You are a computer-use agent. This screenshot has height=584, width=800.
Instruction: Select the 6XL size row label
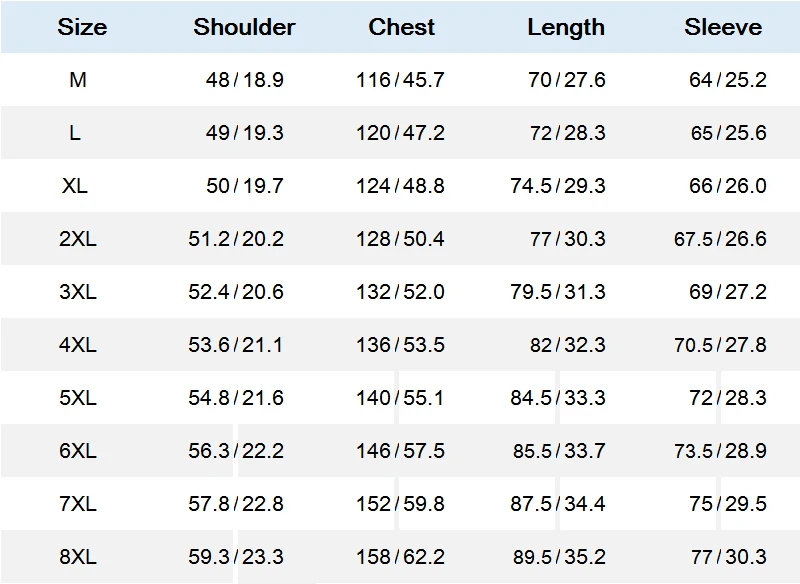78,451
